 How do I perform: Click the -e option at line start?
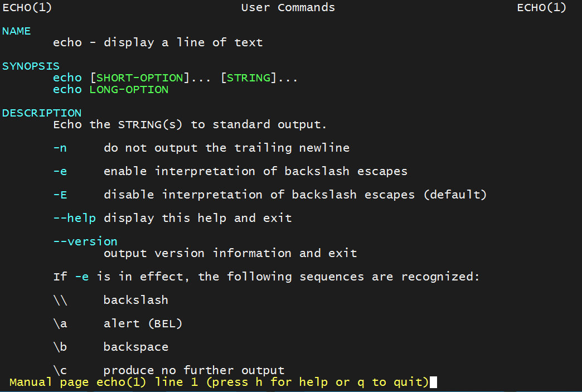pos(60,172)
